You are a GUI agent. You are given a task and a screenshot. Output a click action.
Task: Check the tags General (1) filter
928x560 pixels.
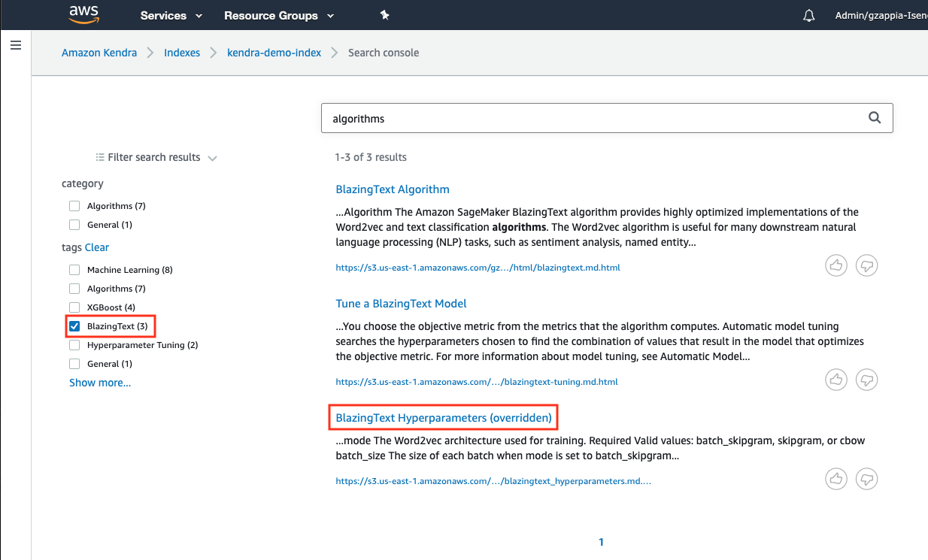point(74,364)
